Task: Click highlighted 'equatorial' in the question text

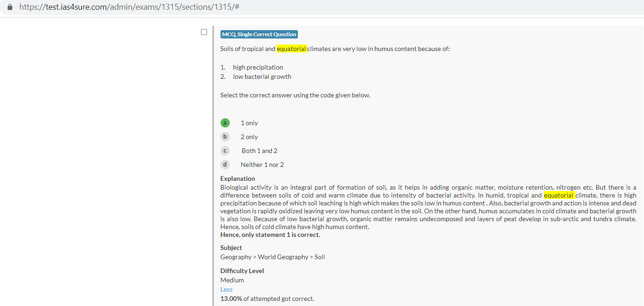Action: (291, 49)
